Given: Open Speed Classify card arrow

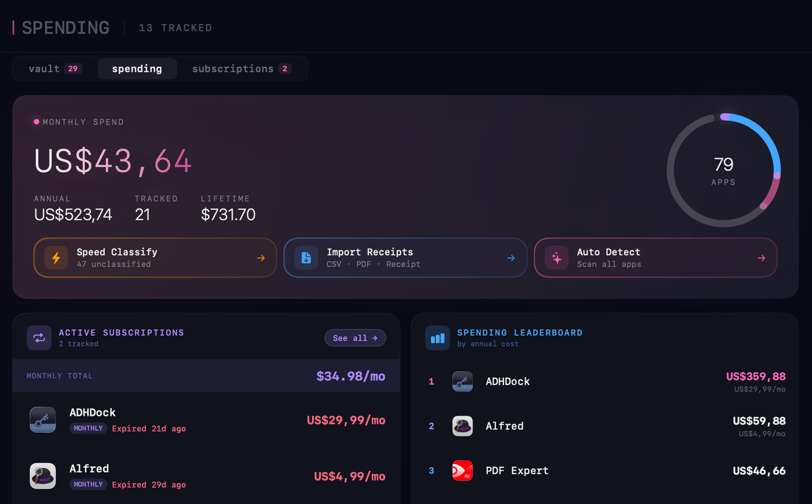Looking at the screenshot, I should 261,258.
